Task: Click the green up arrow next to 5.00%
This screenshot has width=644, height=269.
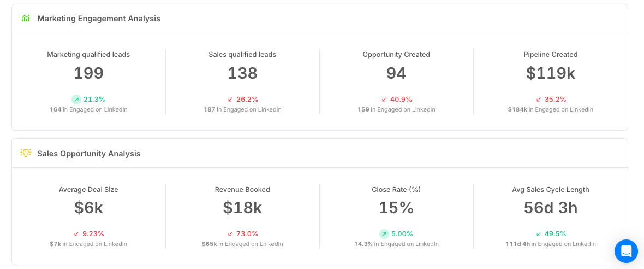Action: click(384, 234)
